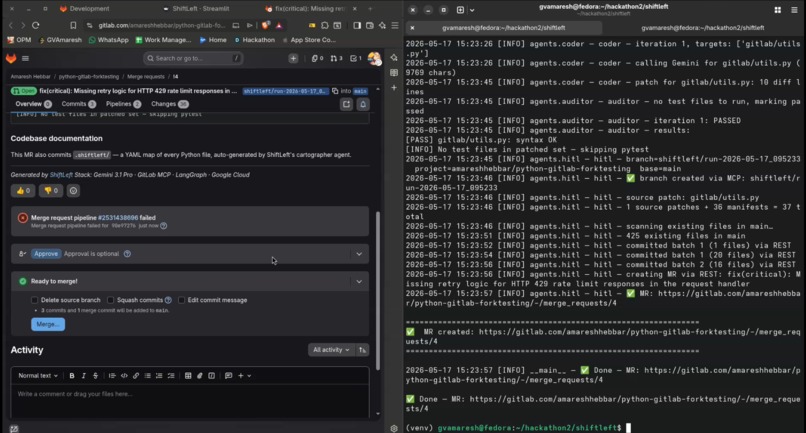
Task: Insert quick comment template icon
Action: pos(229,376)
